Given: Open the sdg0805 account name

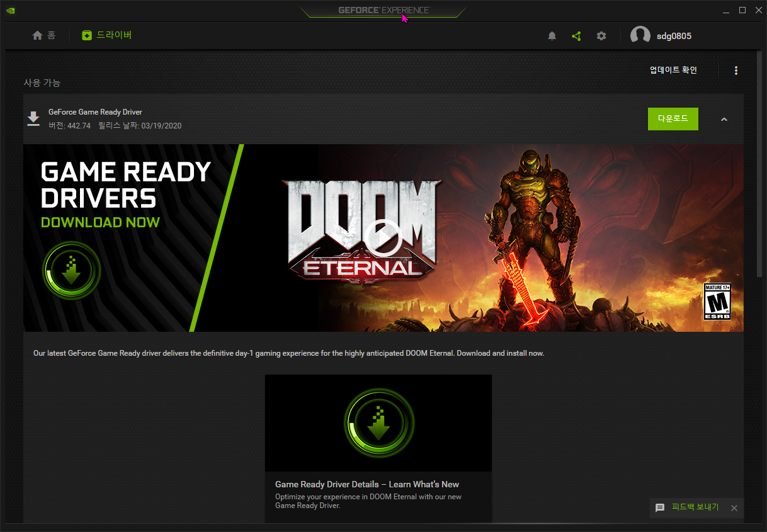Looking at the screenshot, I should click(674, 36).
